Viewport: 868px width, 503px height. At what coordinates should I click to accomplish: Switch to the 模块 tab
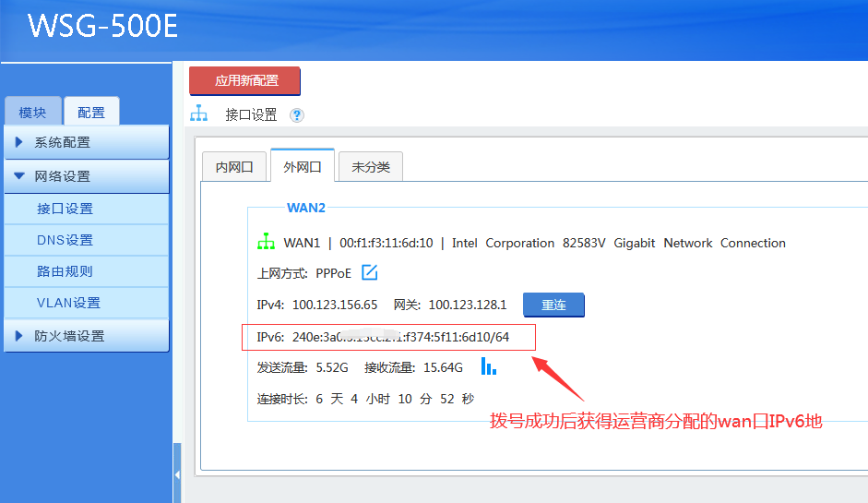(32, 113)
